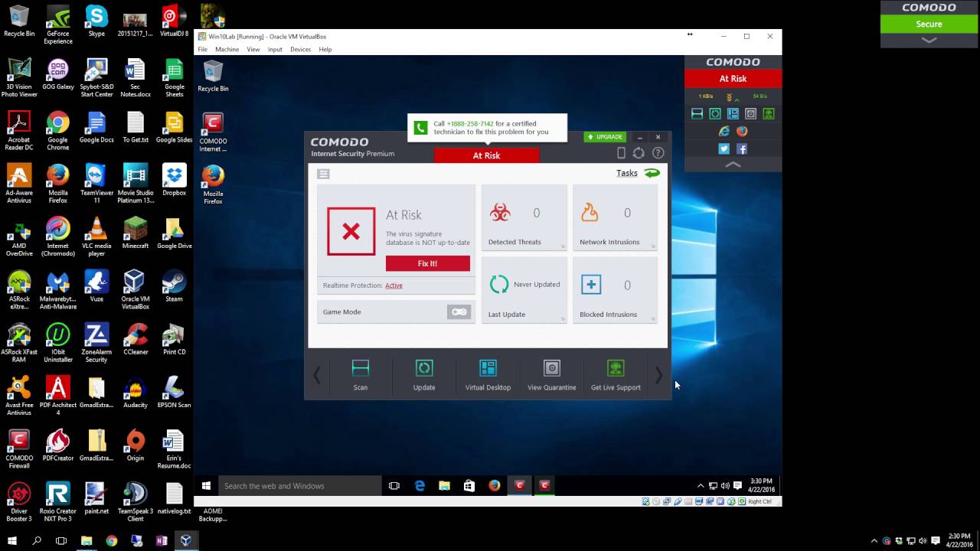Expand Network Intrusions tile corner arrow
980x551 pixels.
(x=654, y=246)
